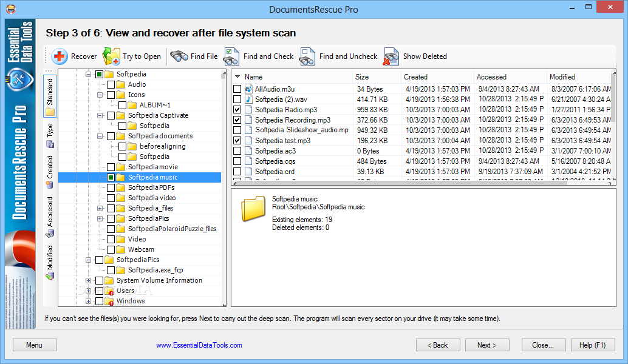Expand the Users folder node
Image resolution: width=628 pixels, height=364 pixels.
[88, 291]
